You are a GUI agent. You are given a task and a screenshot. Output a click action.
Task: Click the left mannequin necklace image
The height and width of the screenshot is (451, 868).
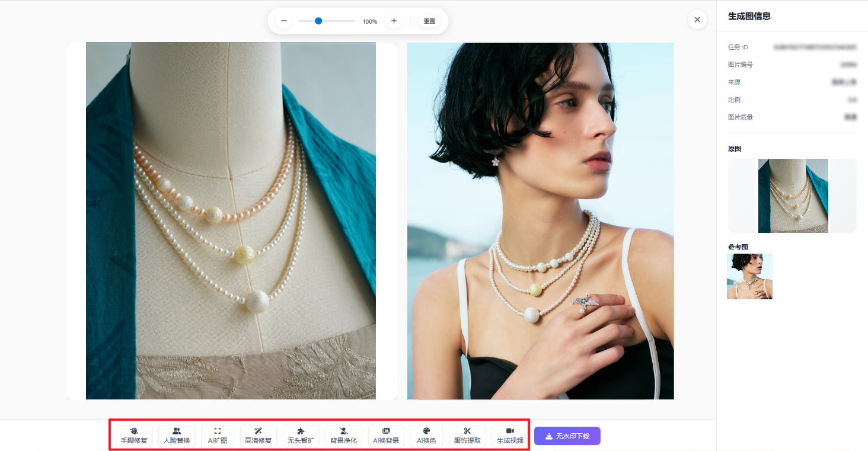[x=231, y=220]
